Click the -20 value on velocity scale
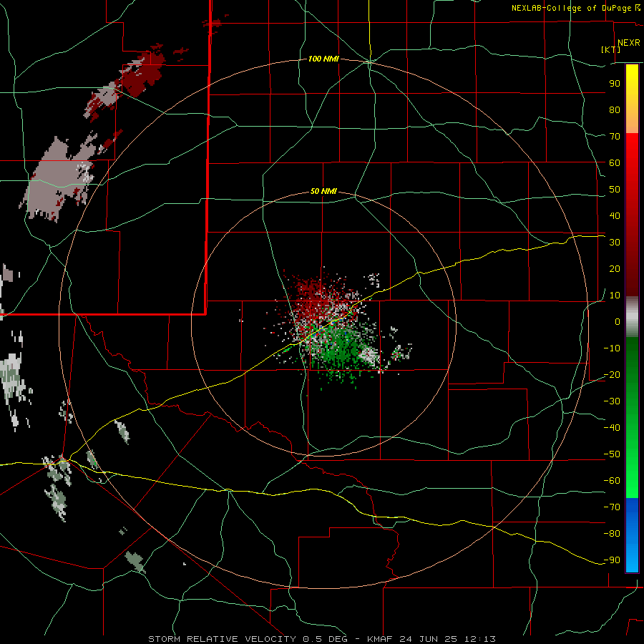644x644 pixels. pos(612,374)
